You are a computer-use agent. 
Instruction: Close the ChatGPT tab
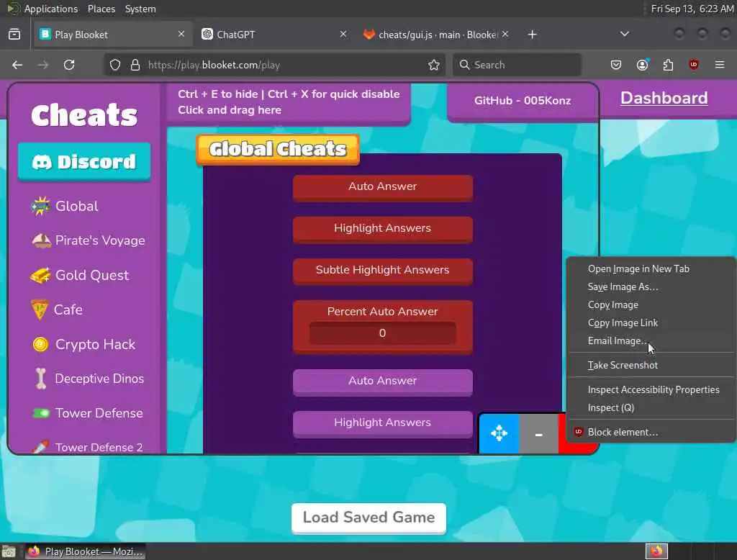[x=343, y=35]
